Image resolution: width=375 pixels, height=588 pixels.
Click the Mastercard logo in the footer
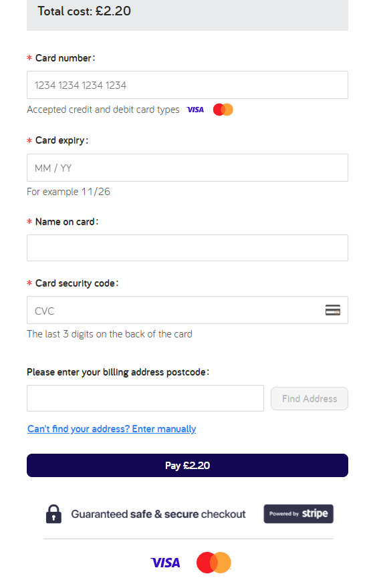pyautogui.click(x=214, y=563)
